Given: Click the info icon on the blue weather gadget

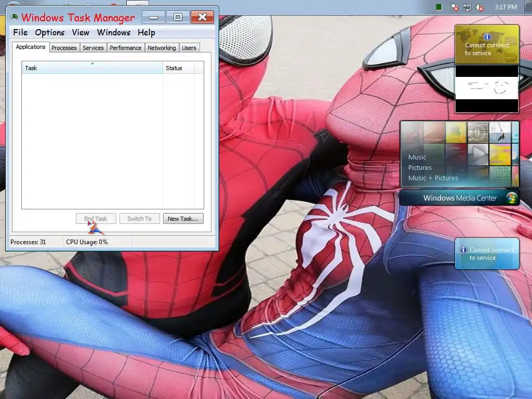Looking at the screenshot, I should [463, 250].
